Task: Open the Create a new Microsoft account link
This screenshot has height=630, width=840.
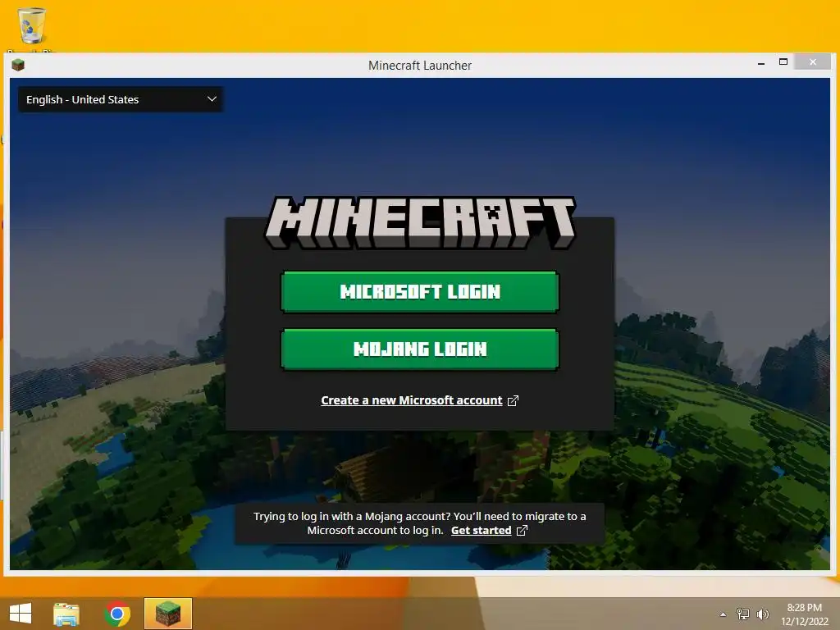Action: 412,400
